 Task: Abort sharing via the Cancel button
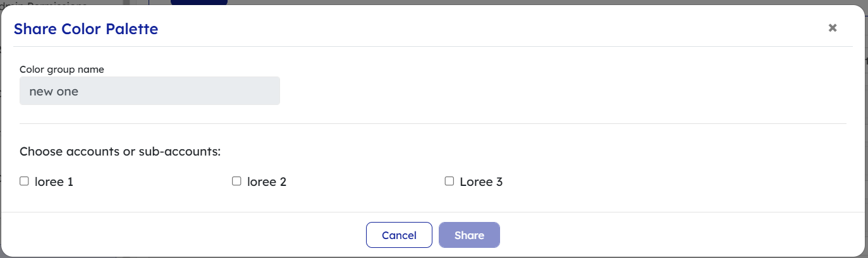pyautogui.click(x=399, y=235)
